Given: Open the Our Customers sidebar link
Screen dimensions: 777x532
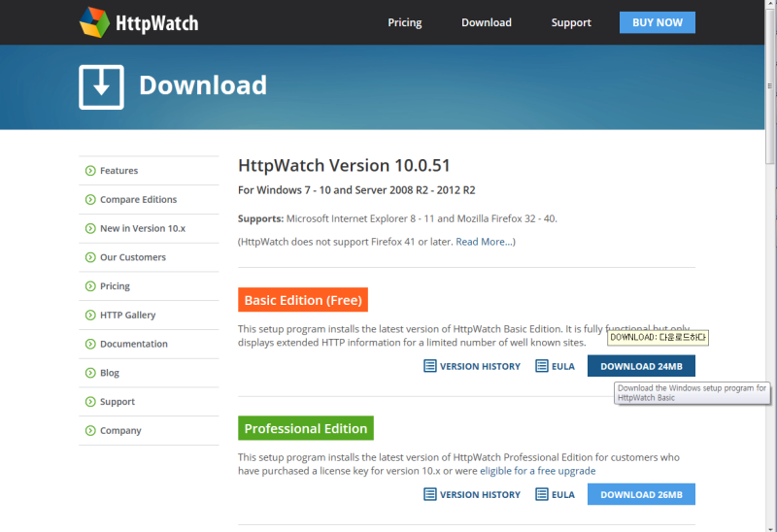Looking at the screenshot, I should click(133, 257).
